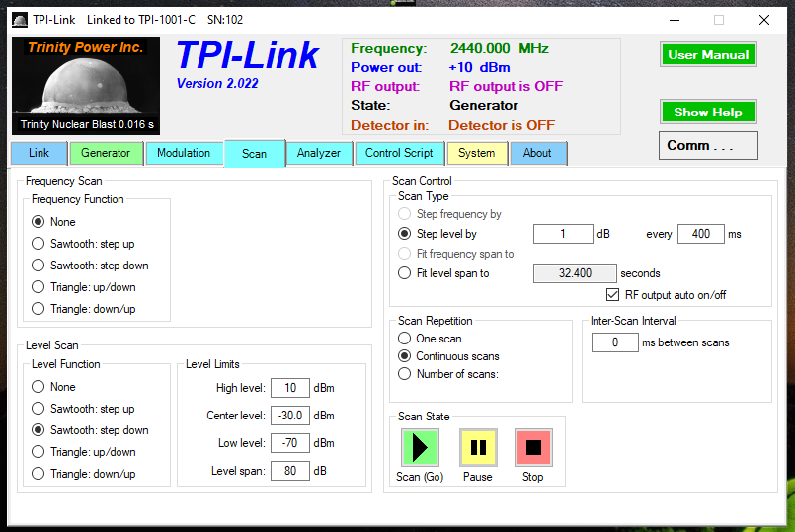795x532 pixels.
Task: Choose frequency Sawtooth: step up
Action: pos(83,244)
